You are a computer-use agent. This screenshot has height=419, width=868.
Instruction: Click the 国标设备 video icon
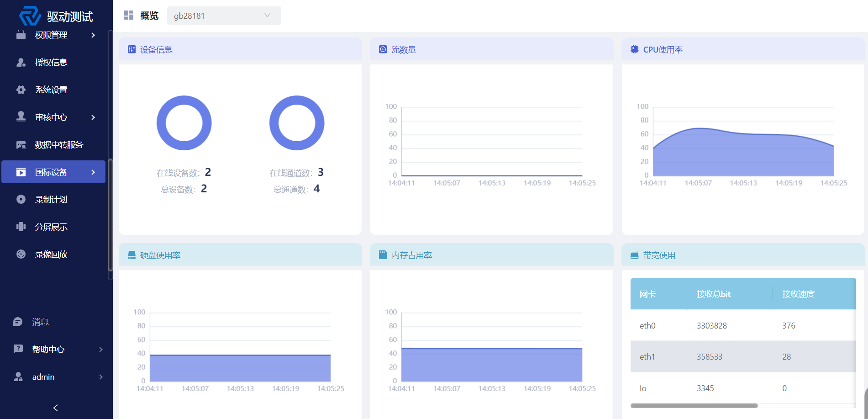coord(21,172)
